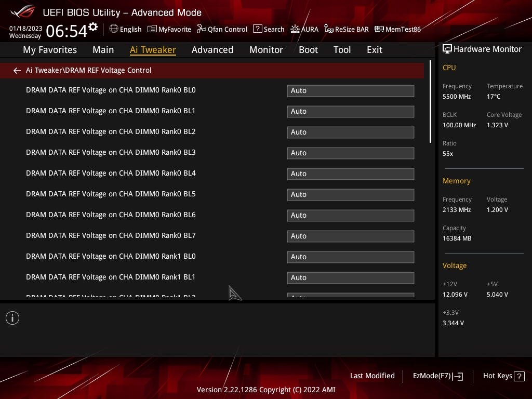Viewport: 532px width, 399px height.
Task: Open the Advanced tab
Action: click(212, 50)
